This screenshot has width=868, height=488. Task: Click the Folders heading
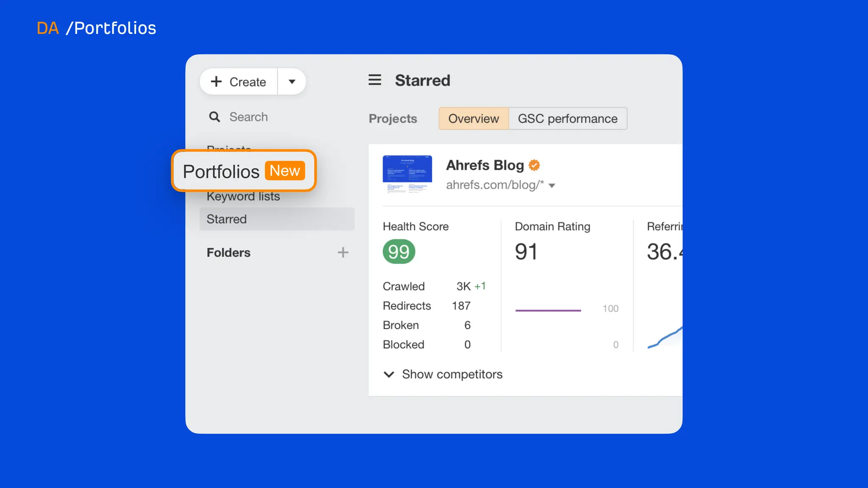click(x=228, y=252)
